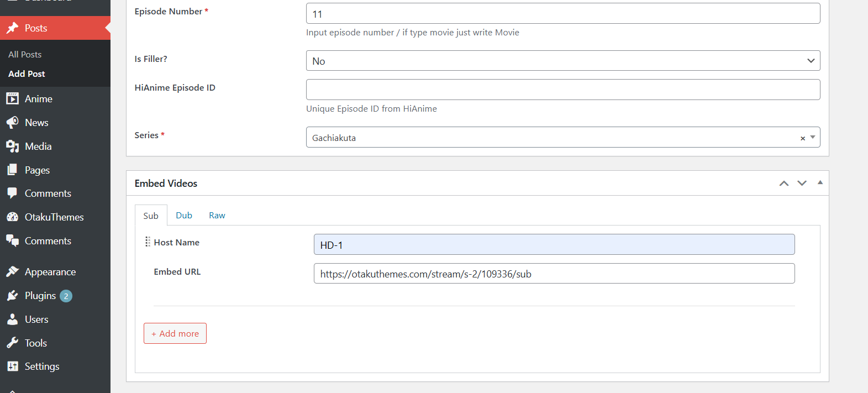
Task: Switch to the Dub tab
Action: 184,216
